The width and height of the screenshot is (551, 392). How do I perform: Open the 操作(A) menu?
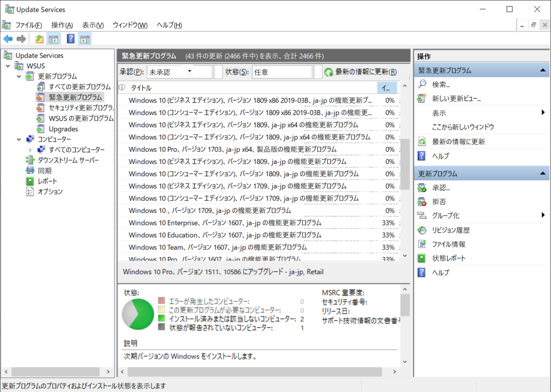click(x=62, y=25)
